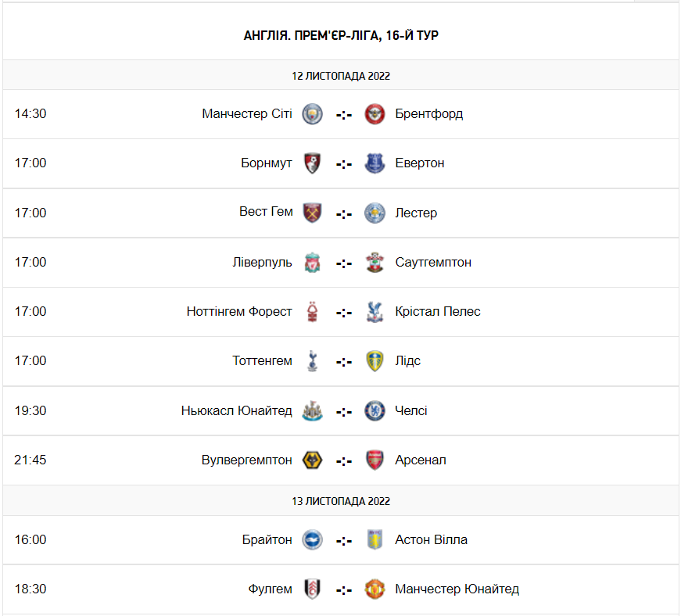681x616 pixels.
Task: Click the Chelsea club crest
Action: click(x=375, y=410)
